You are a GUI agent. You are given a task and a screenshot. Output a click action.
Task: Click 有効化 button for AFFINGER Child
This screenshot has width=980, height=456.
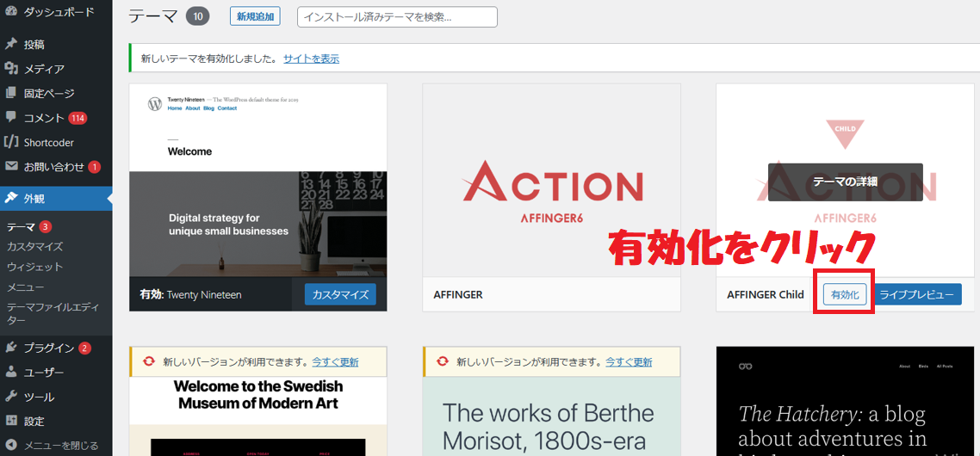point(845,294)
